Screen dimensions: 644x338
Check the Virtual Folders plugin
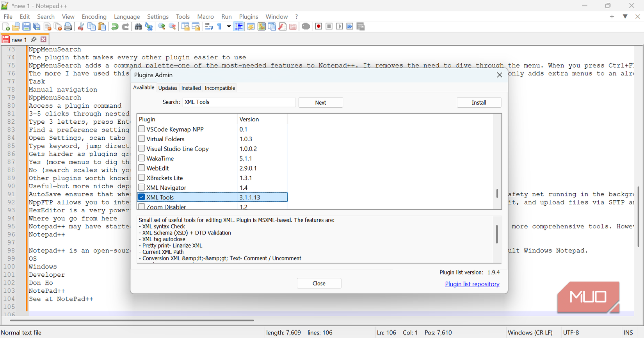(142, 139)
